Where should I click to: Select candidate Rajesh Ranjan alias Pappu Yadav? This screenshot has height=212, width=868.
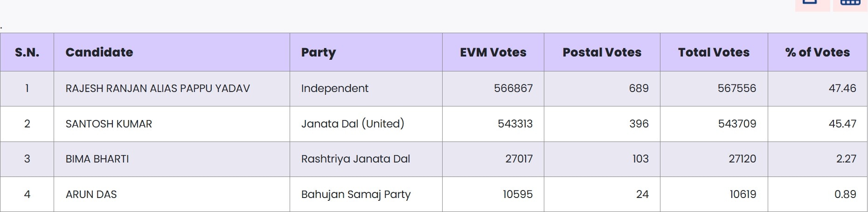(x=158, y=88)
